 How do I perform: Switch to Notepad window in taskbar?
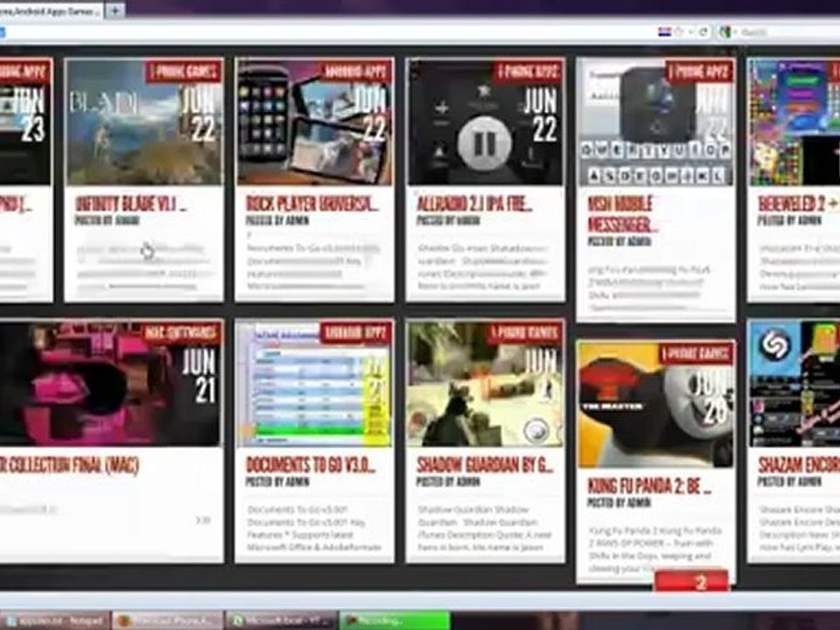(x=55, y=620)
